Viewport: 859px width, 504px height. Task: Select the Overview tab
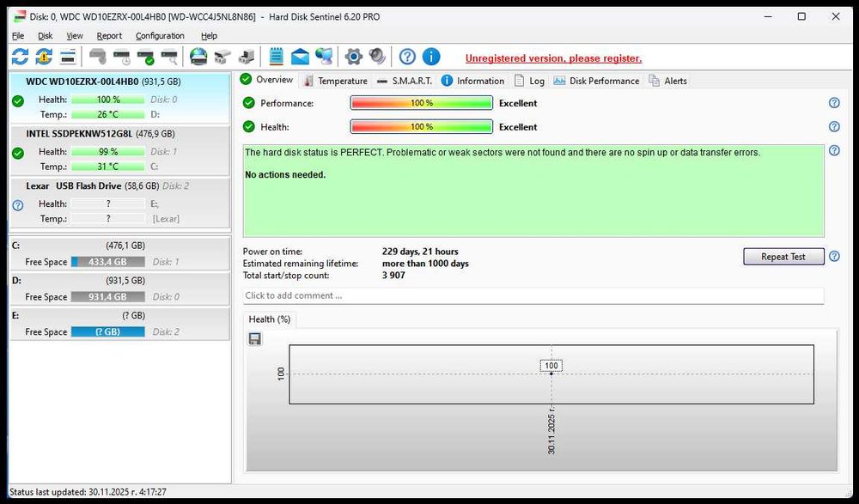(x=267, y=80)
